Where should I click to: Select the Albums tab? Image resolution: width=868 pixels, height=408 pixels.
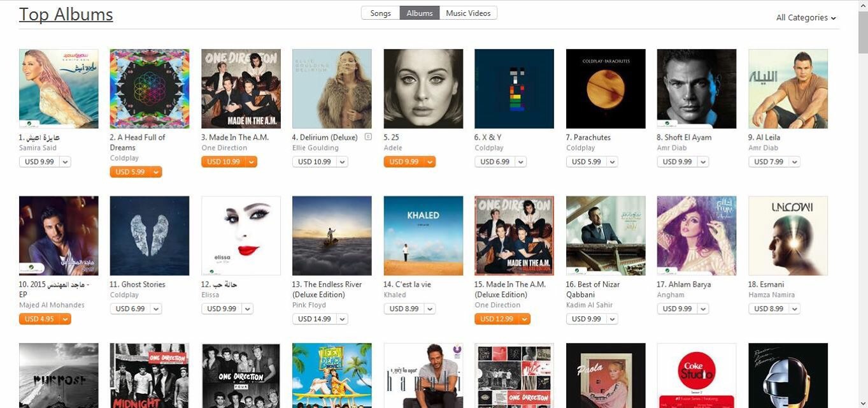(x=420, y=13)
